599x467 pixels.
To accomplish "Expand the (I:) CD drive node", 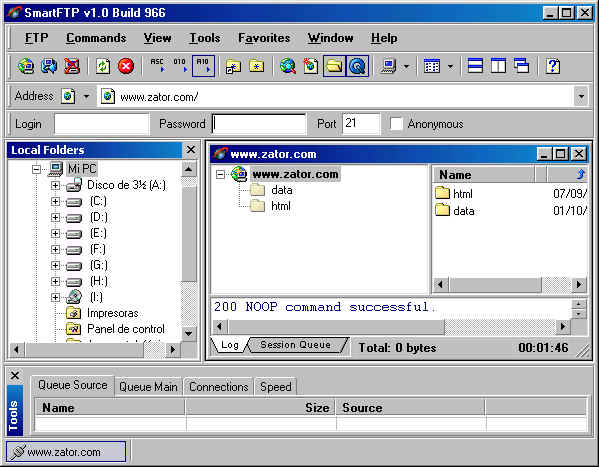I will (55, 297).
